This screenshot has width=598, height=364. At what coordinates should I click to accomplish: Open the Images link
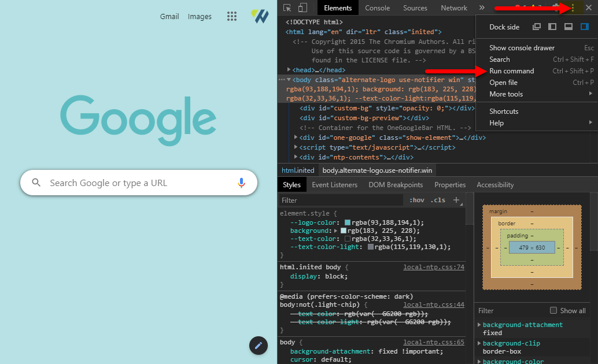tap(200, 16)
